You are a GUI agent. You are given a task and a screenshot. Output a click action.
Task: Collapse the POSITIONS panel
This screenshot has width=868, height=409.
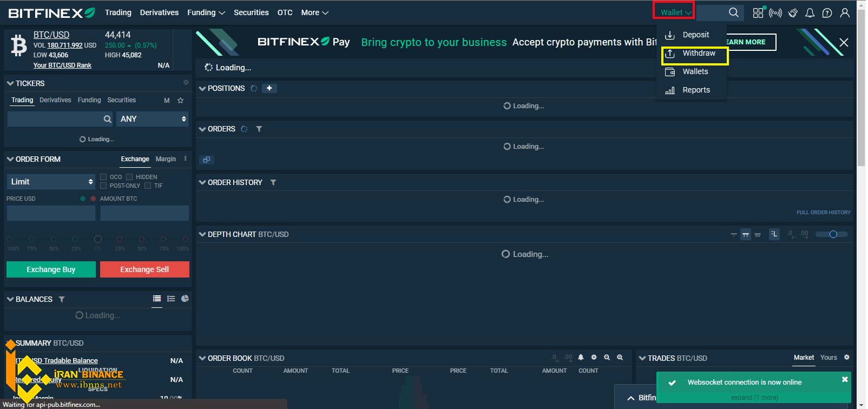(x=202, y=88)
